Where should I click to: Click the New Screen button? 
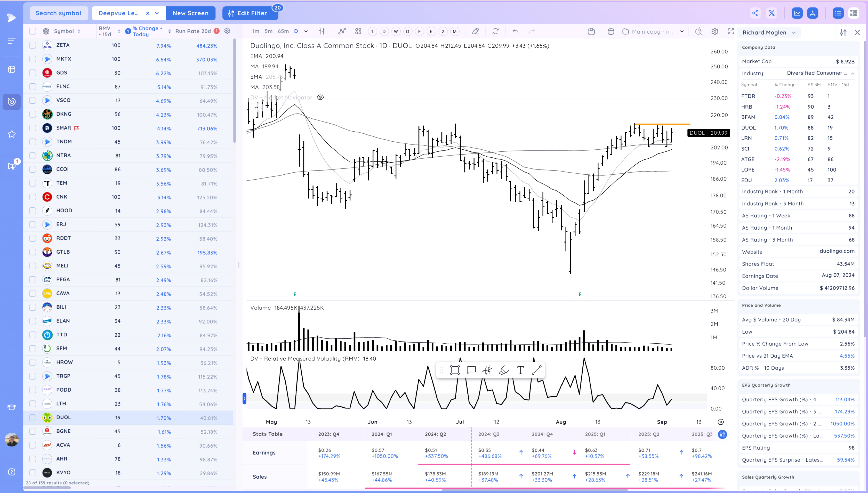click(x=191, y=13)
